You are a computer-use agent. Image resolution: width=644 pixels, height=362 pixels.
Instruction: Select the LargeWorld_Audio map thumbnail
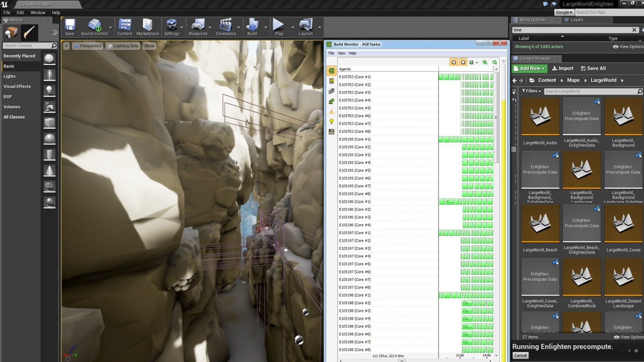tap(540, 117)
